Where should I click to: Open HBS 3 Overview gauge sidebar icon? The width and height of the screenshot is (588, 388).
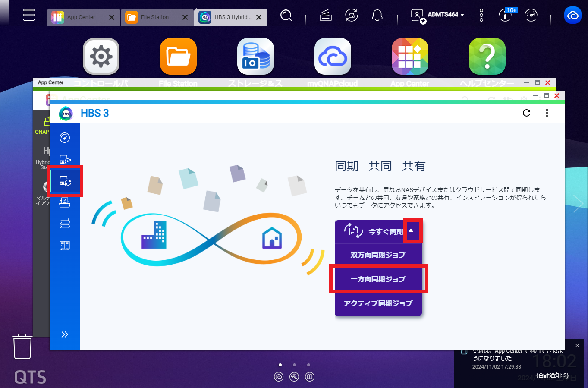pos(65,138)
